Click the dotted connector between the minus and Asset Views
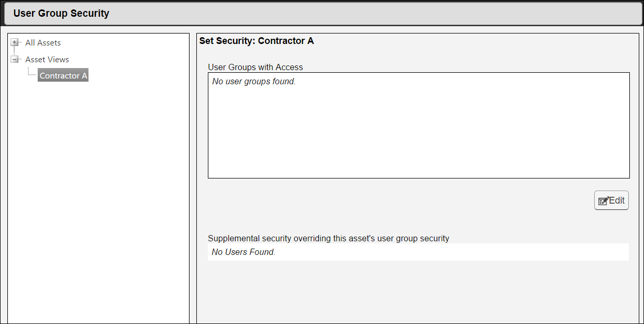644x324 pixels. (21, 59)
